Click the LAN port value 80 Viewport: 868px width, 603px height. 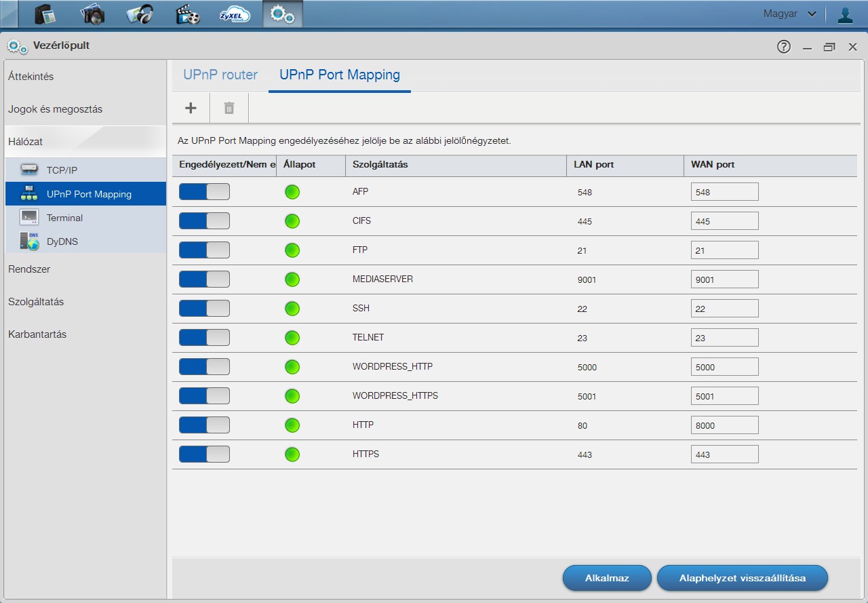(583, 426)
